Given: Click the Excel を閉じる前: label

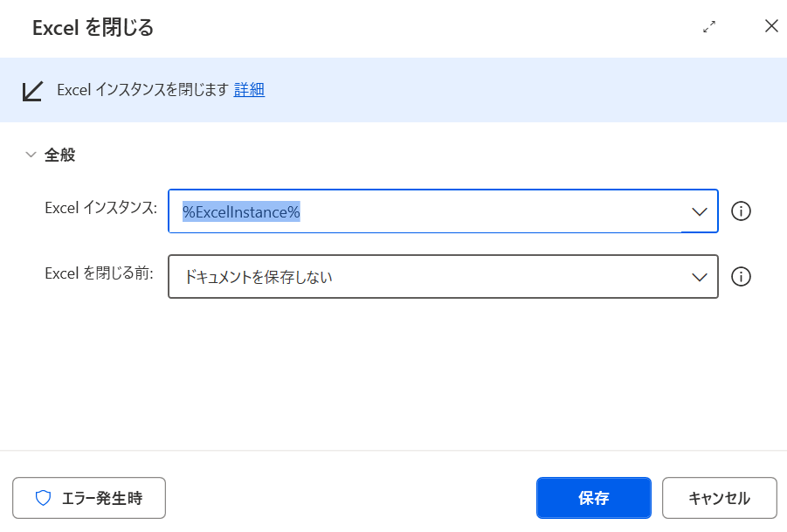Looking at the screenshot, I should point(99,273).
